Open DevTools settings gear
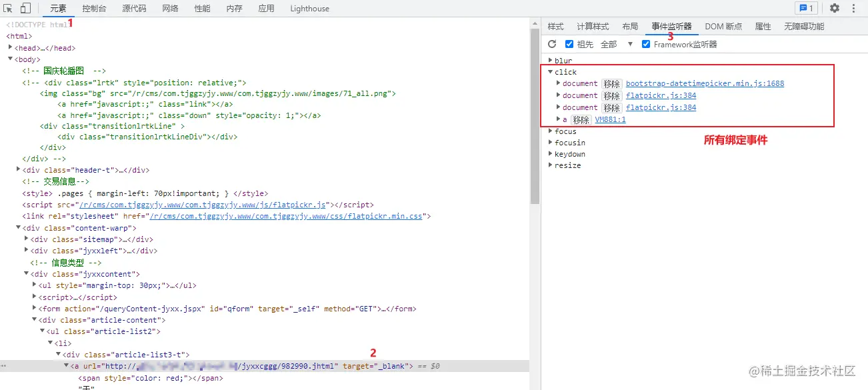 [x=835, y=9]
